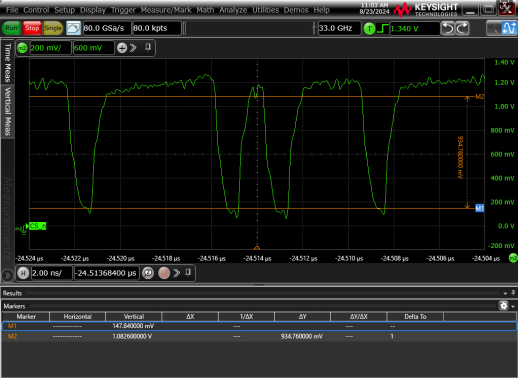Screen dimensions: 518x378
Task: Open the Time Meas side tab
Action: (x=7, y=63)
